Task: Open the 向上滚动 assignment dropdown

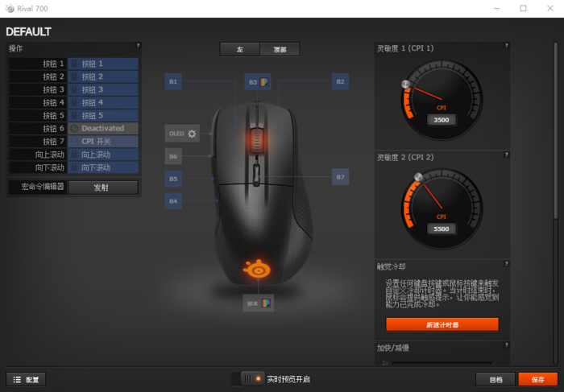Action: pos(103,155)
